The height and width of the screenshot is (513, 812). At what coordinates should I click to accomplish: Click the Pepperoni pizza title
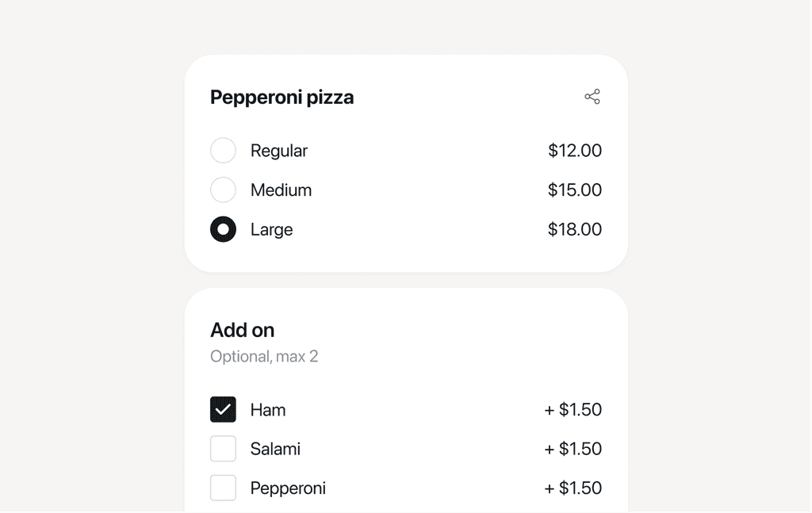pyautogui.click(x=282, y=97)
